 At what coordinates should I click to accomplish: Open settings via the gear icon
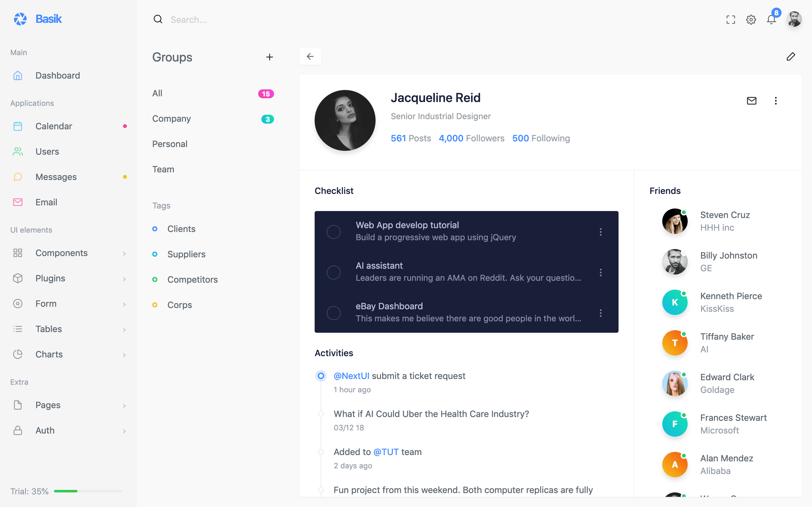751,19
